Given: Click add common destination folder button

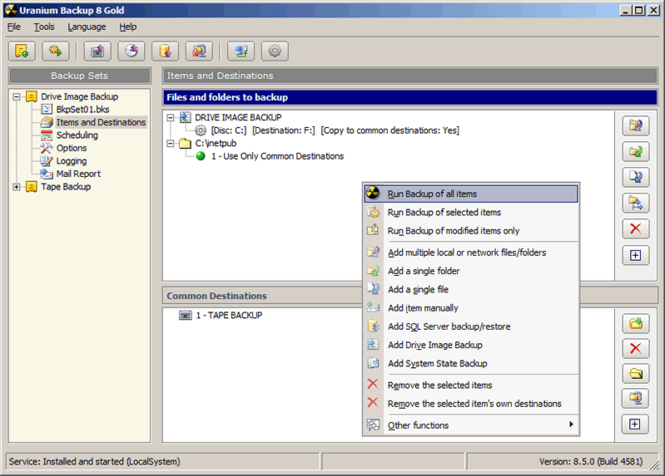Looking at the screenshot, I should tap(635, 324).
